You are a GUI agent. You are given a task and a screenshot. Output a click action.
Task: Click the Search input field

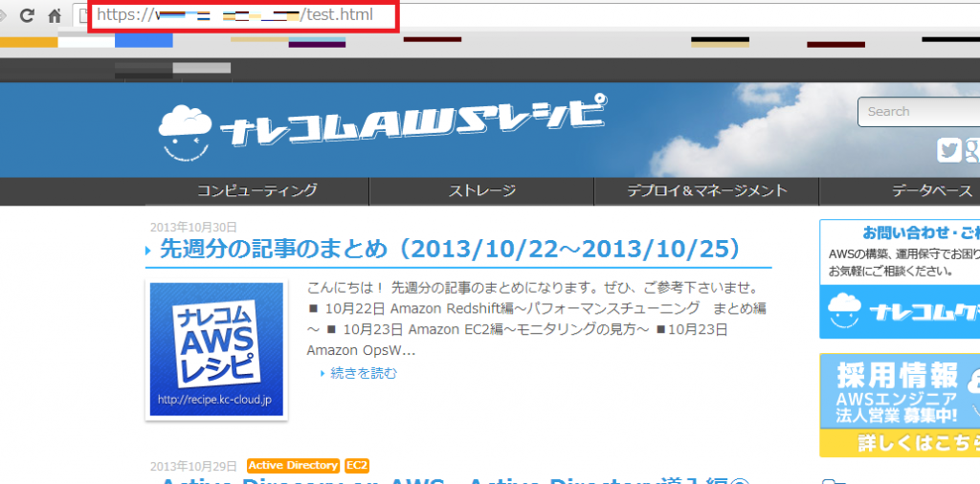[919, 112]
